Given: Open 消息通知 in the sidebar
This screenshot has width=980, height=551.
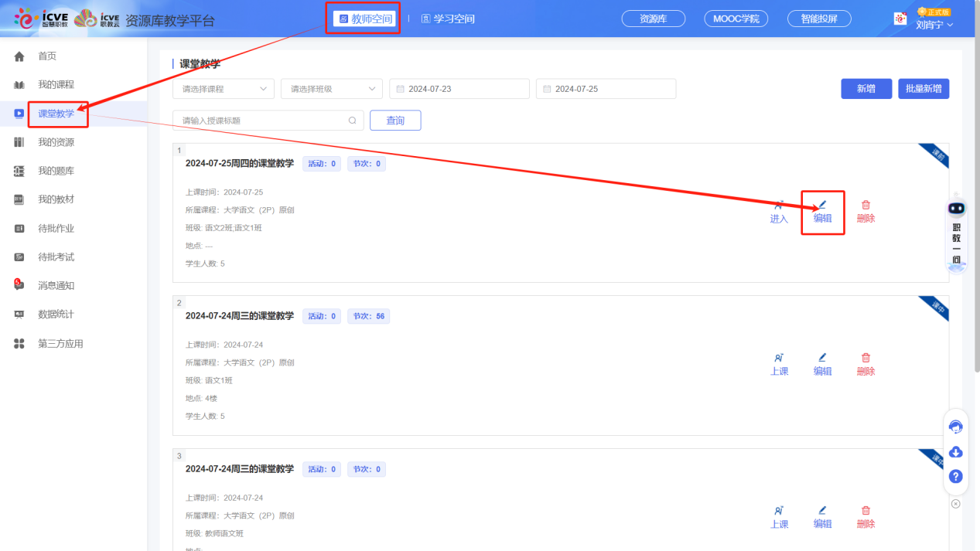Looking at the screenshot, I should pyautogui.click(x=56, y=285).
